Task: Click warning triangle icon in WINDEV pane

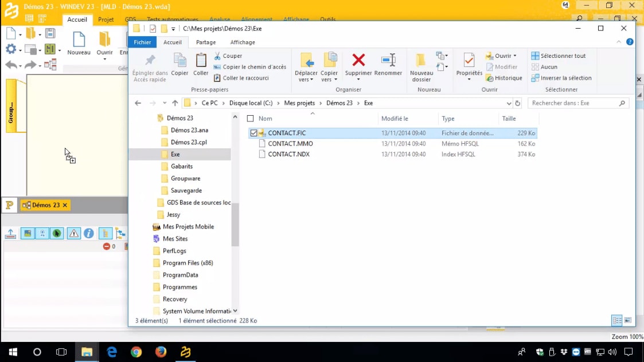Action: [73, 234]
